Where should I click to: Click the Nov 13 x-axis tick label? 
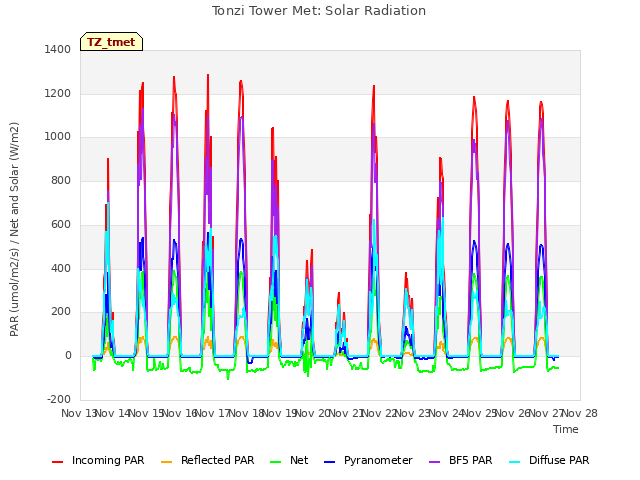pyautogui.click(x=78, y=413)
